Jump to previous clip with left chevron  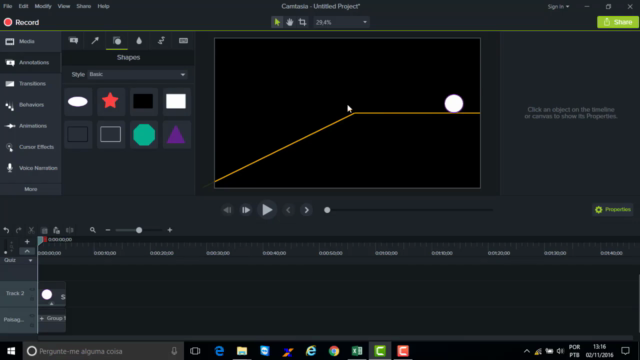[x=288, y=210]
